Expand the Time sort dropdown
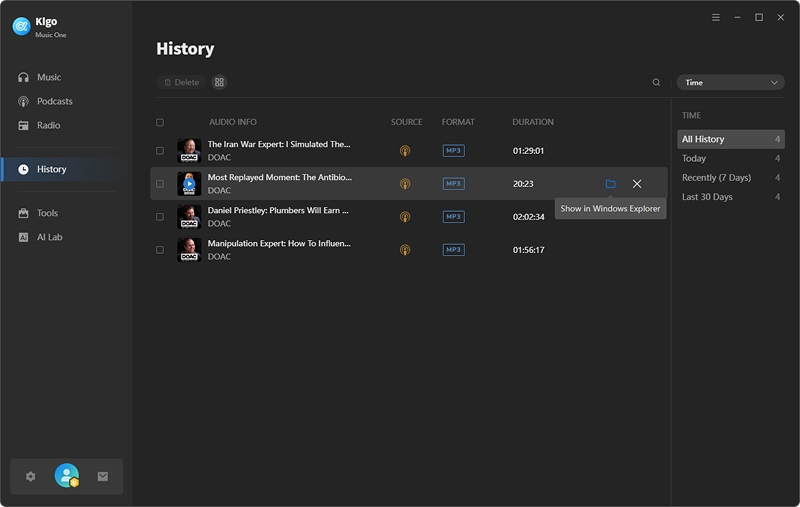The image size is (800, 507). coord(731,82)
